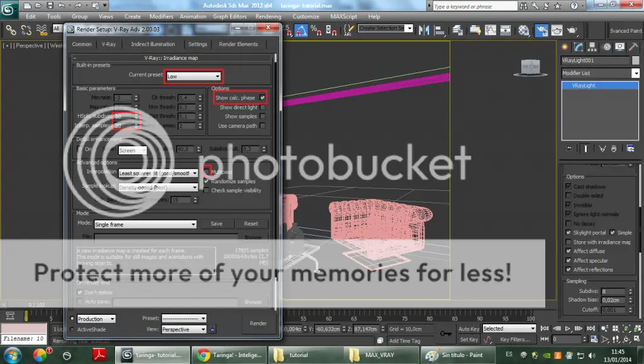Select the Render Setup icon in main toolbar
The width and height of the screenshot is (644, 364).
(542, 29)
